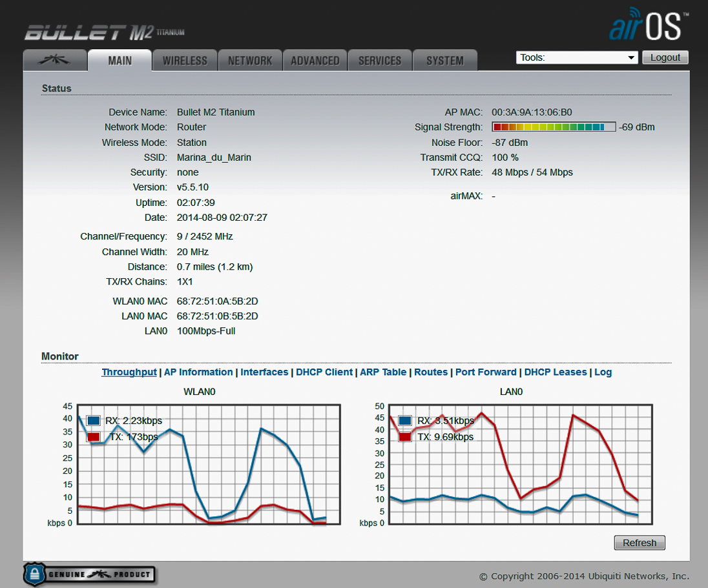Viewport: 708px width, 588px height.
Task: Click the rate value '48 Mbps / 54 Mbps'
Action: pyautogui.click(x=532, y=172)
